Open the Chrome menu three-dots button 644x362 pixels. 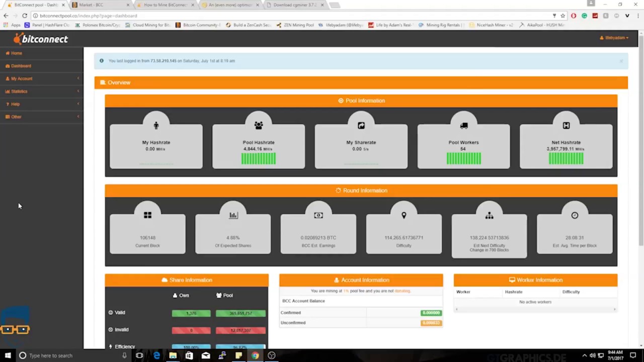coord(637,16)
